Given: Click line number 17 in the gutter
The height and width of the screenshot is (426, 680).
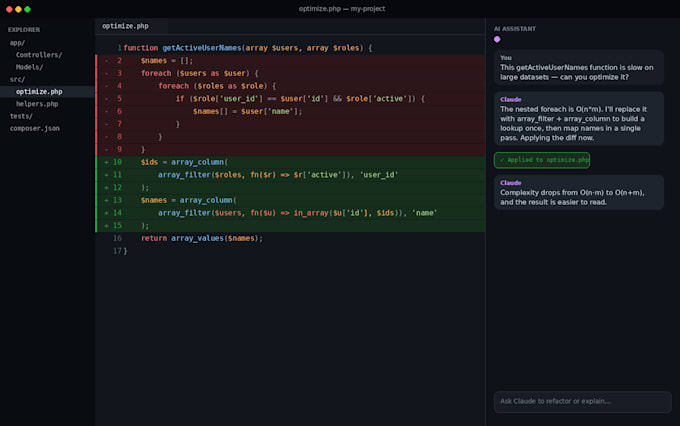Looking at the screenshot, I should click(117, 251).
